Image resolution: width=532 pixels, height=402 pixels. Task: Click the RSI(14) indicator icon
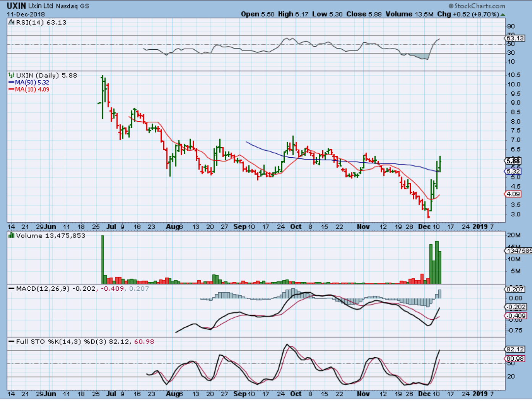pyautogui.click(x=11, y=23)
